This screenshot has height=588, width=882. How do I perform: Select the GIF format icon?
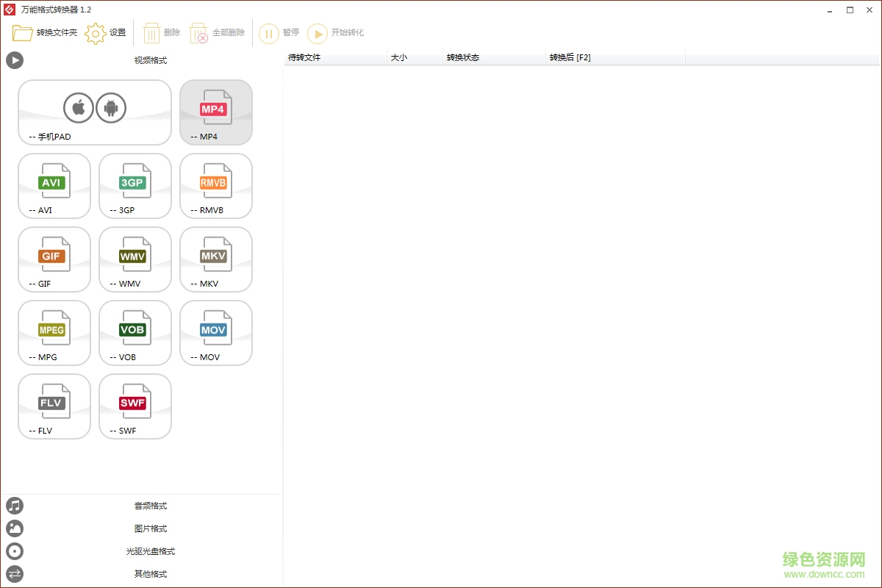[x=54, y=259]
